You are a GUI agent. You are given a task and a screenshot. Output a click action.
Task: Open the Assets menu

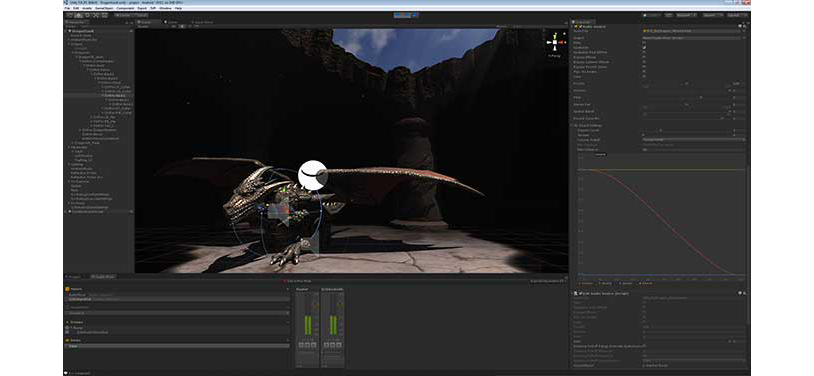87,8
